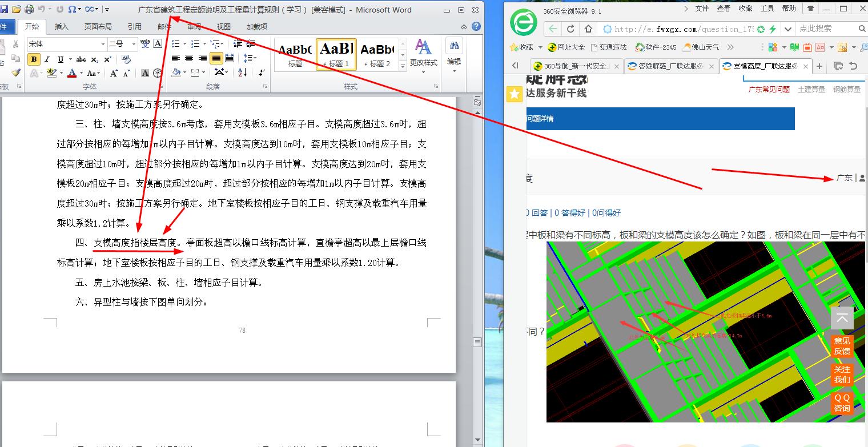Open the bullets list dropdown
This screenshot has height=447, width=868.
(183, 44)
